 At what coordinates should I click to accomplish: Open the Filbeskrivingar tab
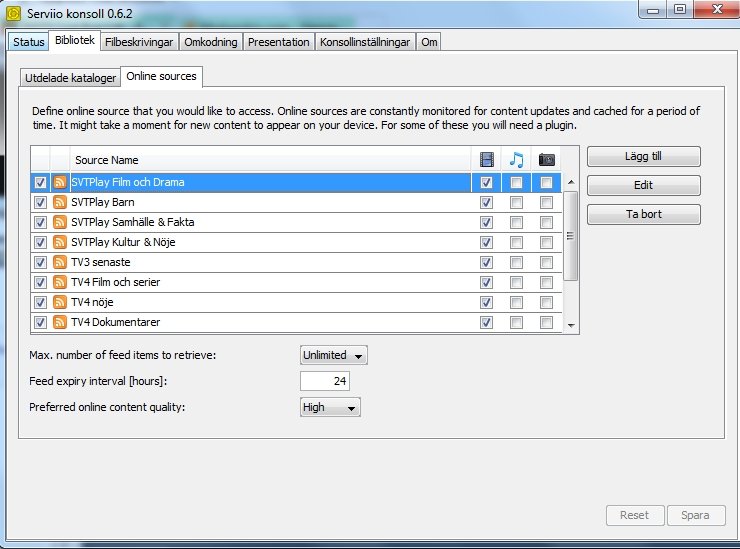coord(139,42)
